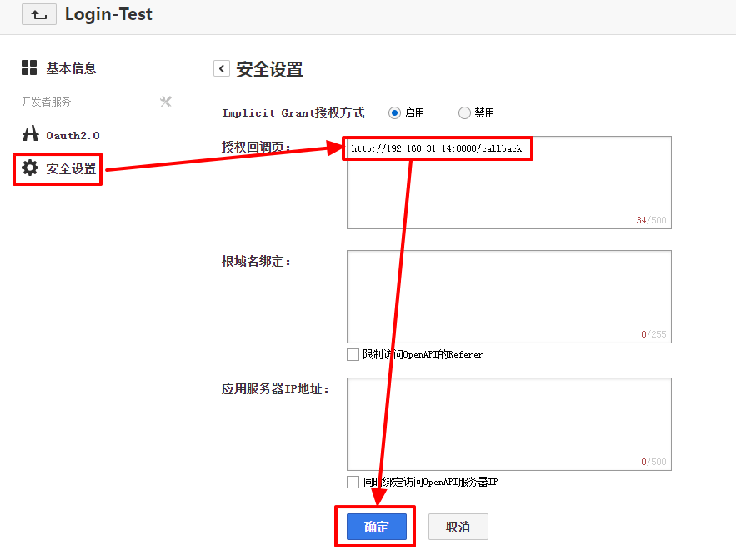Open Oauth2.0 in the sidebar
Image resolution: width=736 pixels, height=560 pixels.
coord(73,135)
